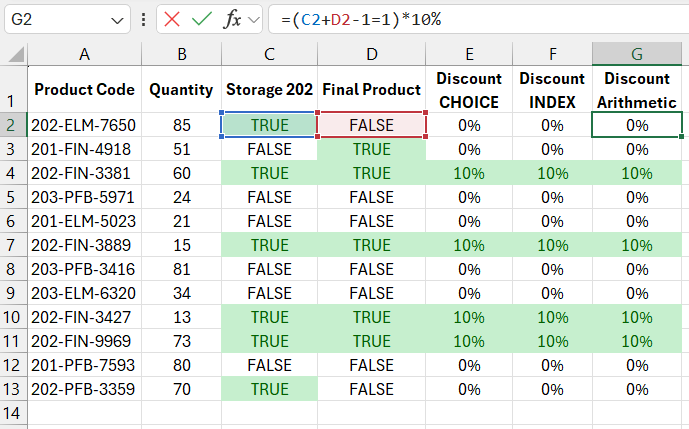The height and width of the screenshot is (429, 689).
Task: Click 10% in Discount CHOICE row 11
Action: [x=469, y=341]
